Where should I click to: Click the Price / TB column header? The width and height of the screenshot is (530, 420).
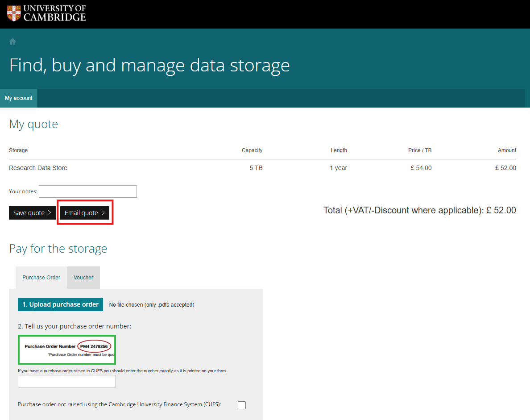click(420, 150)
